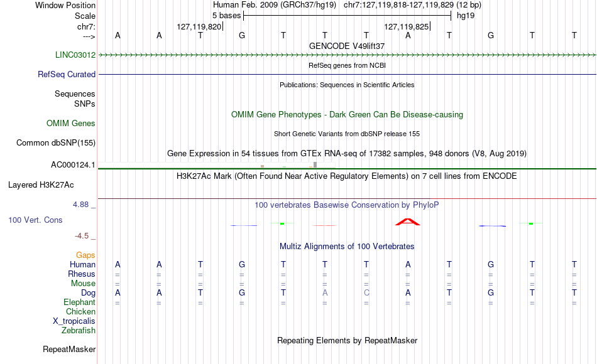Image resolution: width=597 pixels, height=364 pixels.
Task: Click the OMIM Gene Phenotypes track title
Action: (x=348, y=114)
